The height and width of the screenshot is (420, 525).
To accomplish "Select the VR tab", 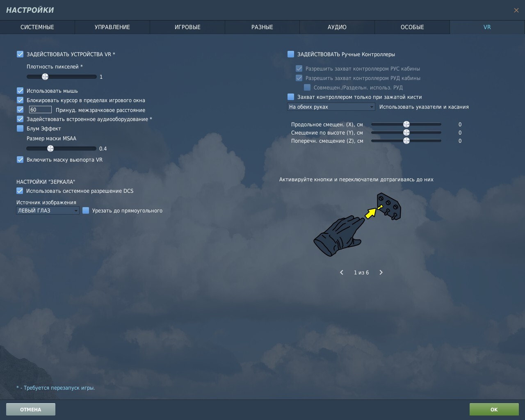I will click(x=487, y=27).
